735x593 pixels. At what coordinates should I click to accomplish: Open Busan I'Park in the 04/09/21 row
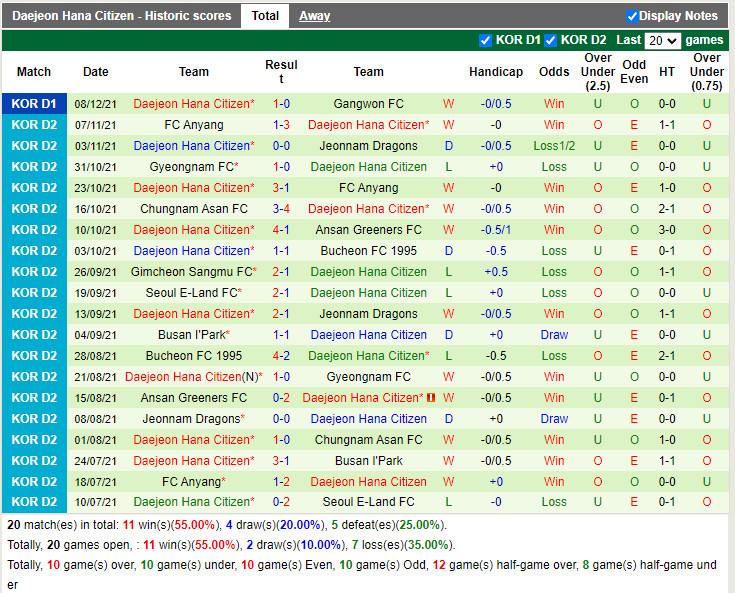[x=194, y=335]
